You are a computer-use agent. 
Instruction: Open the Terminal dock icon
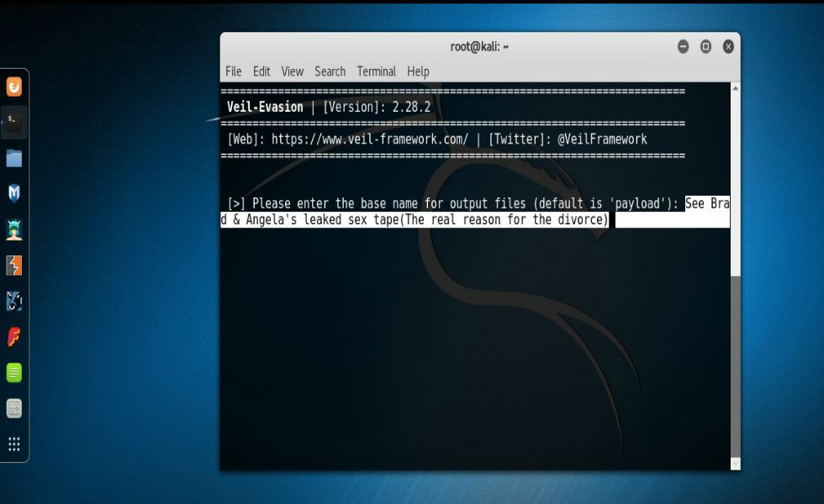14,122
